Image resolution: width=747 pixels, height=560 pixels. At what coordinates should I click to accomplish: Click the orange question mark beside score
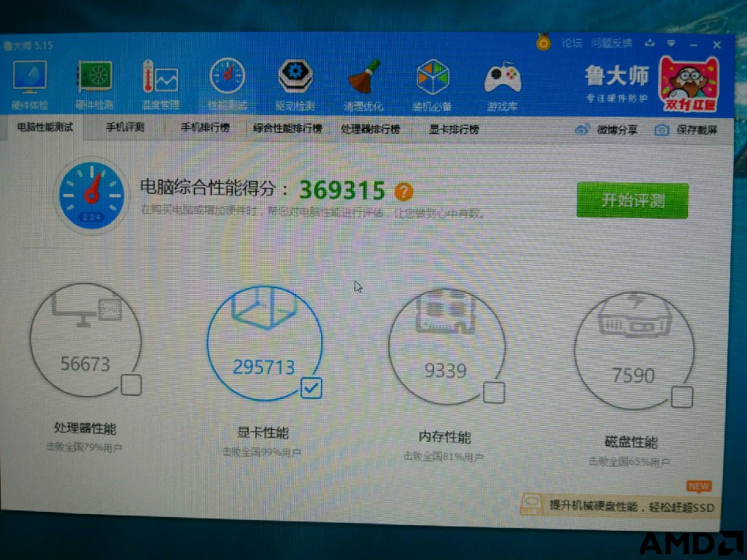404,192
